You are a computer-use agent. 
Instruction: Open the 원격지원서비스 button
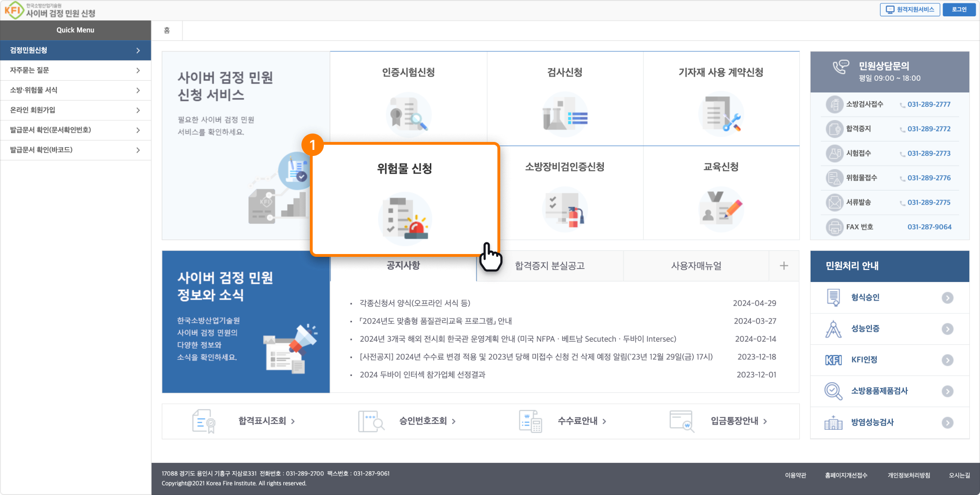[x=910, y=10]
